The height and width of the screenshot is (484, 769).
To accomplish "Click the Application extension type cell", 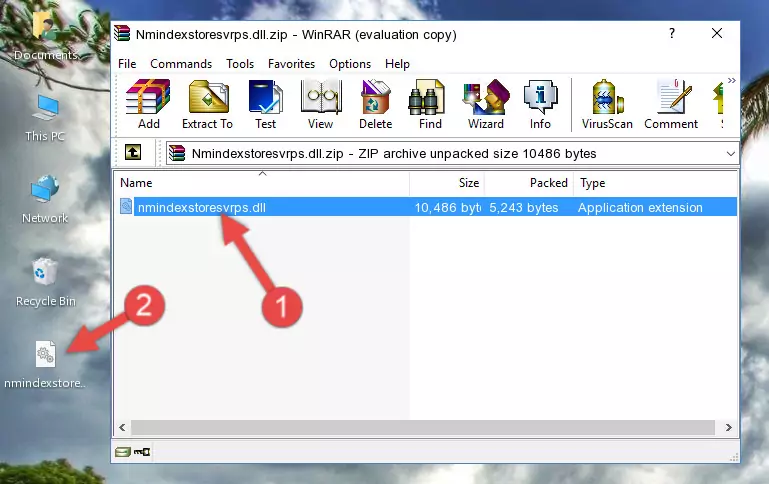I will pos(640,207).
